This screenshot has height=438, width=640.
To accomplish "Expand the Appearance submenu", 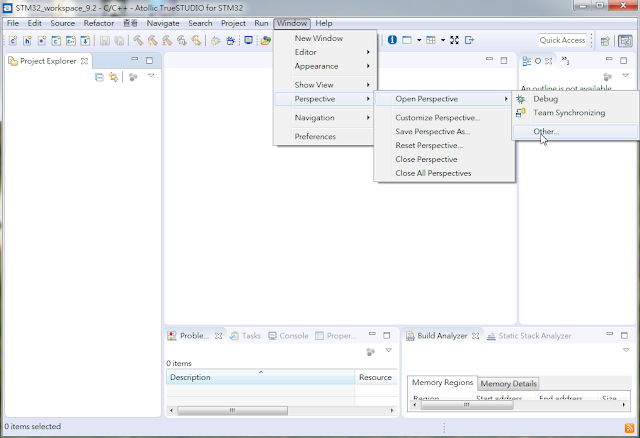I will coord(325,66).
